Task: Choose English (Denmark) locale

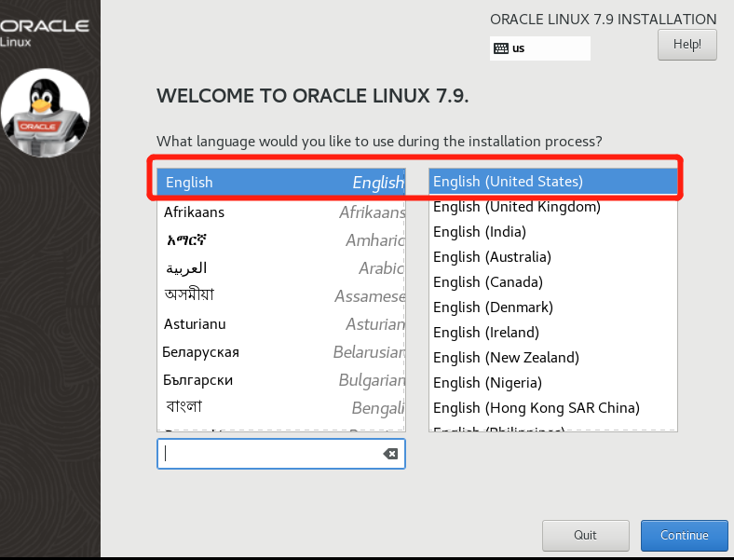Action: [x=553, y=307]
